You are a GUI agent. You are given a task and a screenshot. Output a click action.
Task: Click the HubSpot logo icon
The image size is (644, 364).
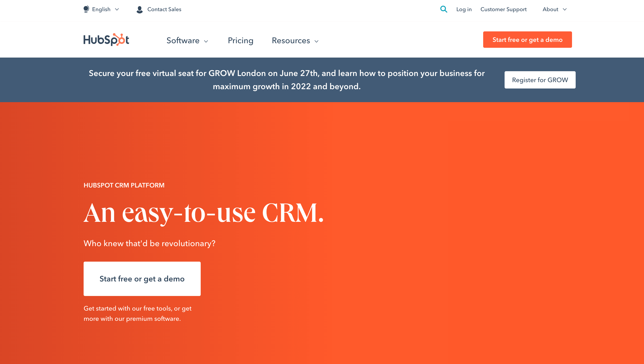[x=119, y=39]
